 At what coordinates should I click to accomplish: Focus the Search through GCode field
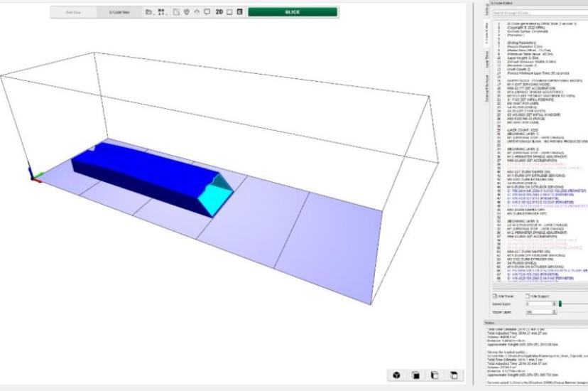coord(540,13)
